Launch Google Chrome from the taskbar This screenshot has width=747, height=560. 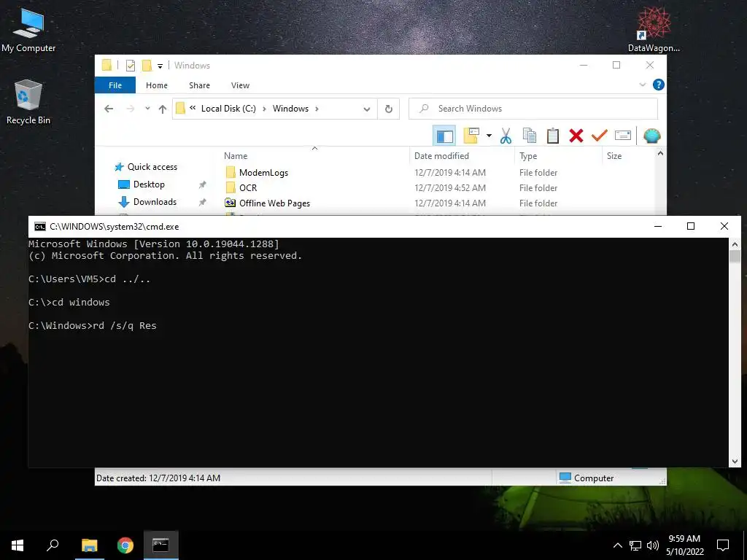click(x=125, y=545)
